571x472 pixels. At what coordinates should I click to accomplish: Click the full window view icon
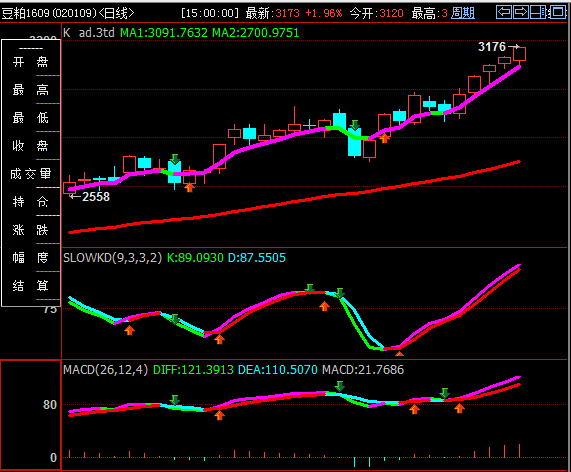(x=558, y=12)
